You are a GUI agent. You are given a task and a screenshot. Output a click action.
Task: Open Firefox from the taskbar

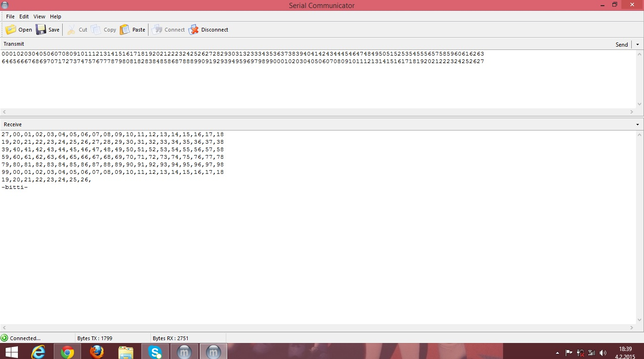pos(97,351)
